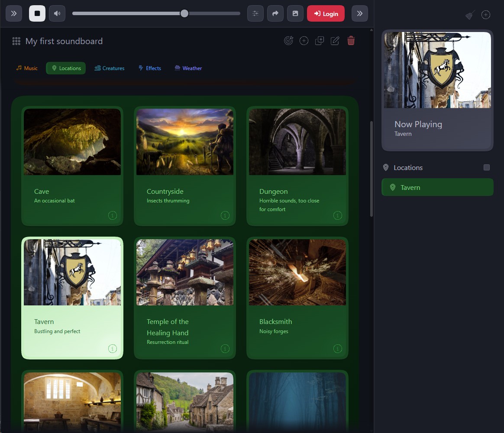Screen dimensions: 504x433
Task: Play the misty blue forest card
Action: 297,401
